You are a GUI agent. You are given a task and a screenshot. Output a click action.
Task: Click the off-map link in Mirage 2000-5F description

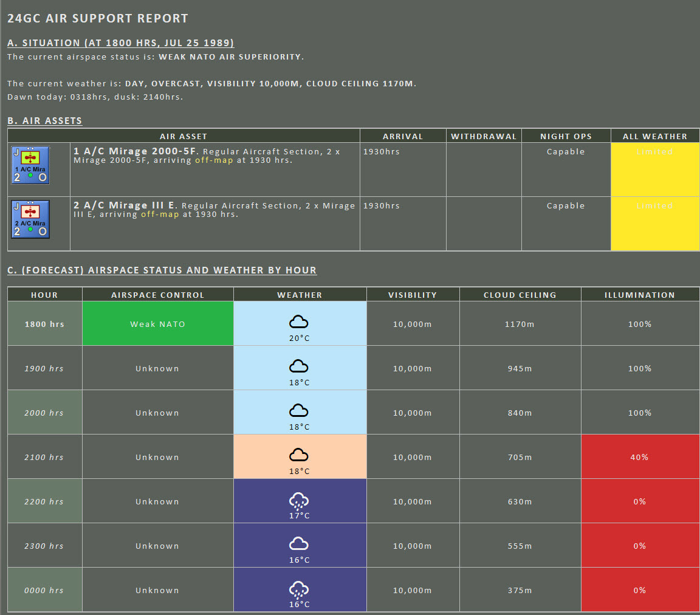tap(214, 160)
